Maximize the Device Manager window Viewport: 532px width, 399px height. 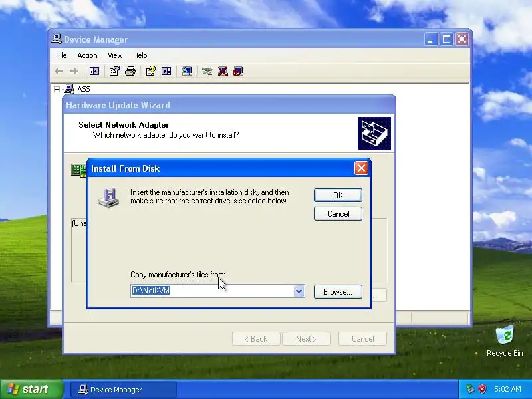446,39
